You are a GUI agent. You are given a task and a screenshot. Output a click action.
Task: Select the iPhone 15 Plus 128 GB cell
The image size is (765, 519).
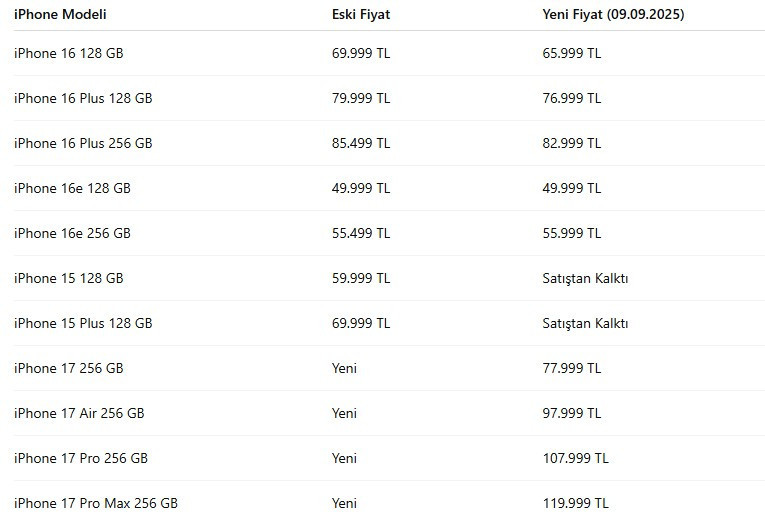point(83,323)
